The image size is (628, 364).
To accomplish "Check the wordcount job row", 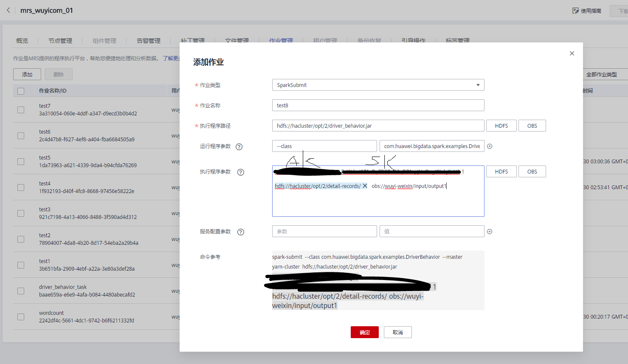I will tap(21, 317).
